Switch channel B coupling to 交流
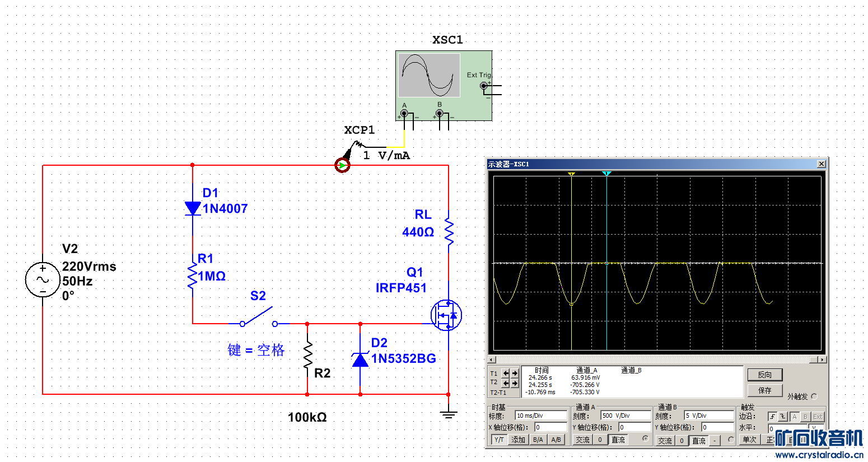 [x=665, y=441]
